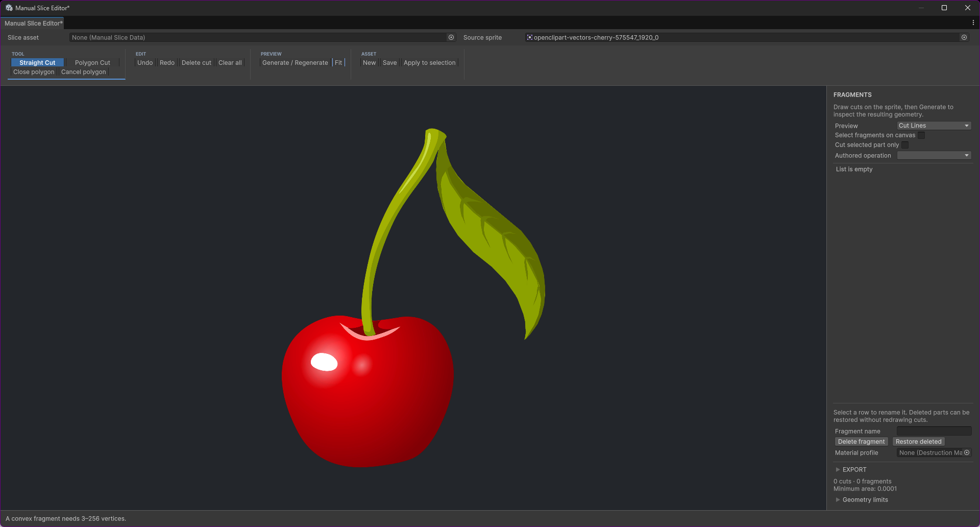Open the Material profile object picker
This screenshot has height=527, width=980.
tap(967, 452)
